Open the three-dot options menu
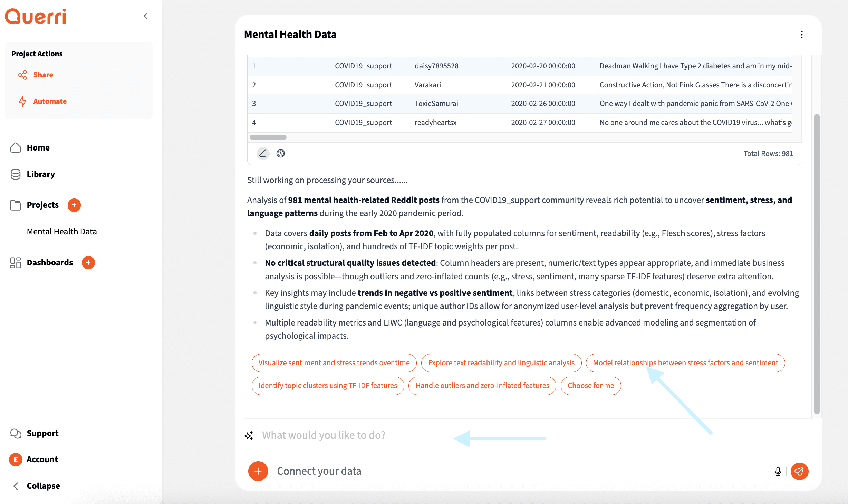This screenshot has height=504, width=848. [801, 35]
